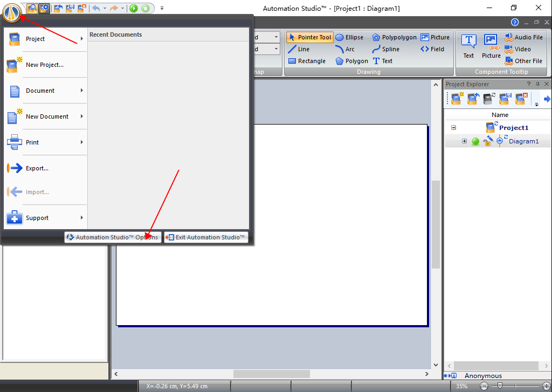Viewport: 552px width, 392px height.
Task: Click the Redo arrow icon
Action: [x=114, y=8]
